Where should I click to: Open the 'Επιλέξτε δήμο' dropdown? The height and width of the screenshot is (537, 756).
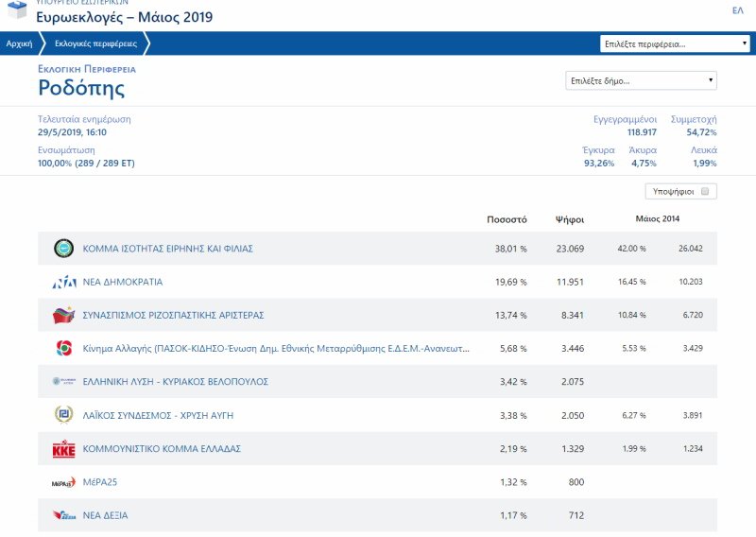[640, 80]
